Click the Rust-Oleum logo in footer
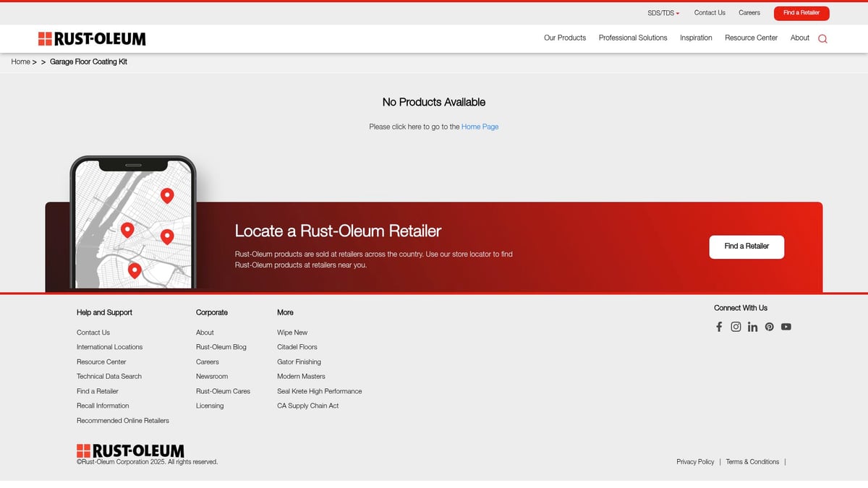The height and width of the screenshot is (488, 868). click(x=130, y=451)
